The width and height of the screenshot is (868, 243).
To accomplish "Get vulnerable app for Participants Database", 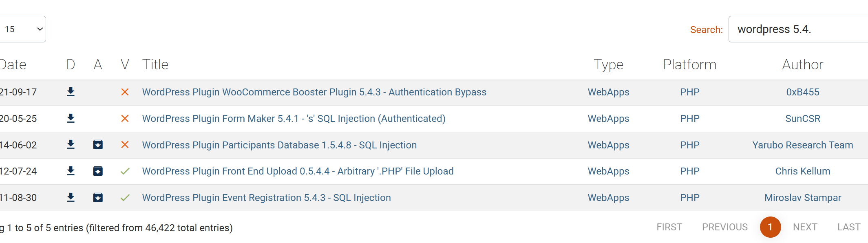I will [98, 145].
